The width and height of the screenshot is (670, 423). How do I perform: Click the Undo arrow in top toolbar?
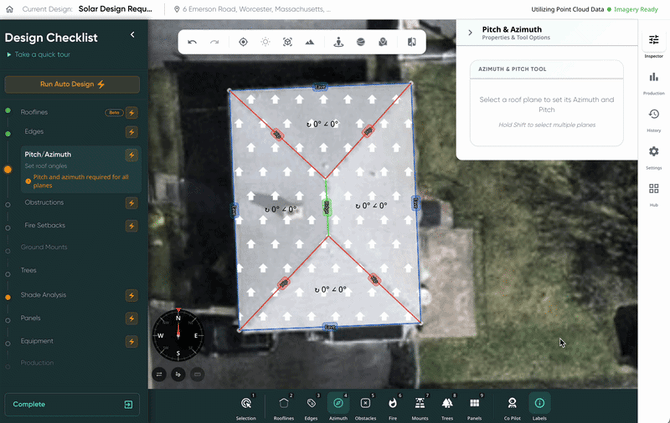coord(192,42)
